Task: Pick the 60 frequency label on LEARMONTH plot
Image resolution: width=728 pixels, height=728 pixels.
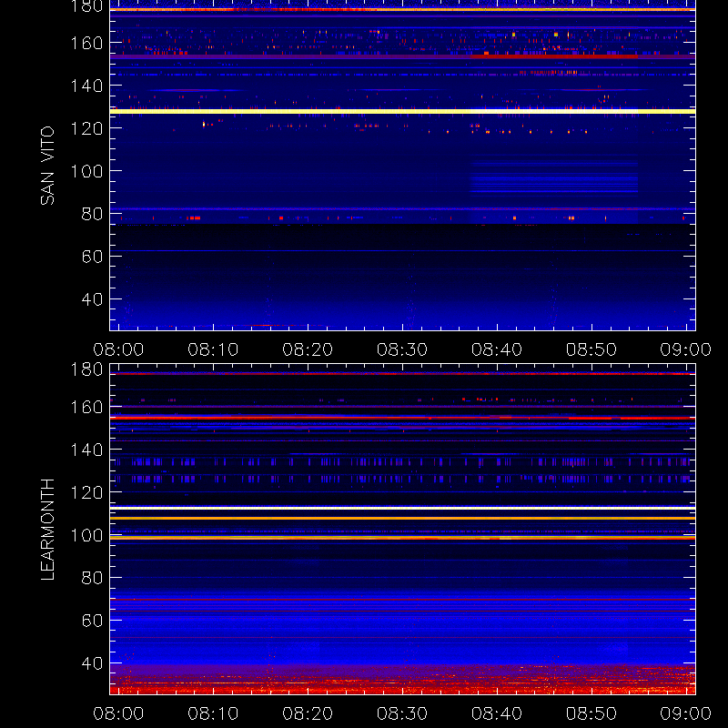Action: [92, 621]
